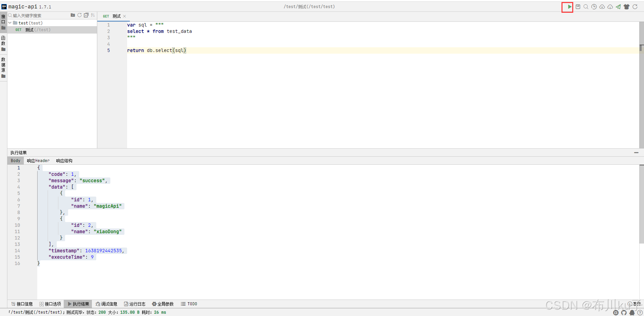
Task: Focus the keyword search field in sidebar
Action: tap(39, 15)
